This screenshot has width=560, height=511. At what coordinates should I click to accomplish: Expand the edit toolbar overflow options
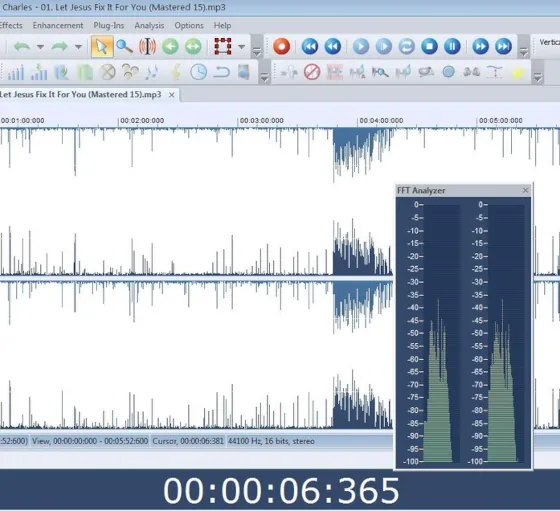(257, 52)
